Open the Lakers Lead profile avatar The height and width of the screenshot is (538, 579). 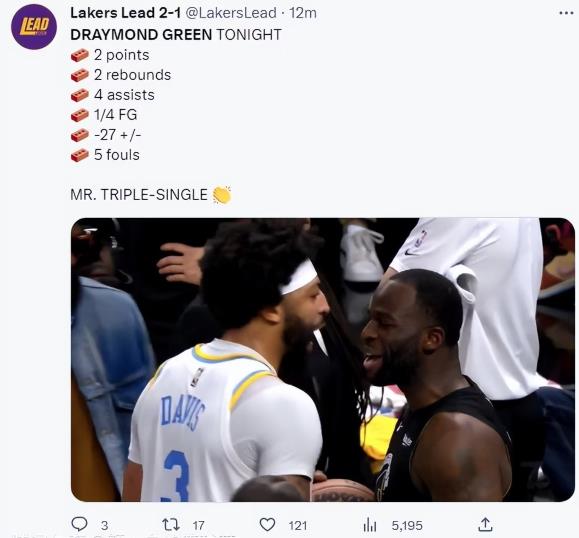tap(34, 27)
